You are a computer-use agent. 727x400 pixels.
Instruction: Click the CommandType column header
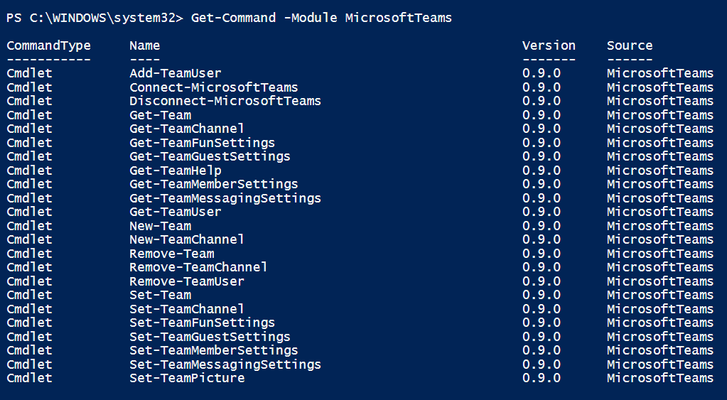click(49, 46)
